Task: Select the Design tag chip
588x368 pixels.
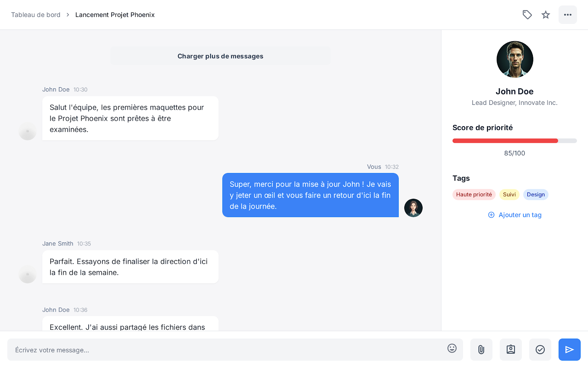Action: tap(536, 195)
